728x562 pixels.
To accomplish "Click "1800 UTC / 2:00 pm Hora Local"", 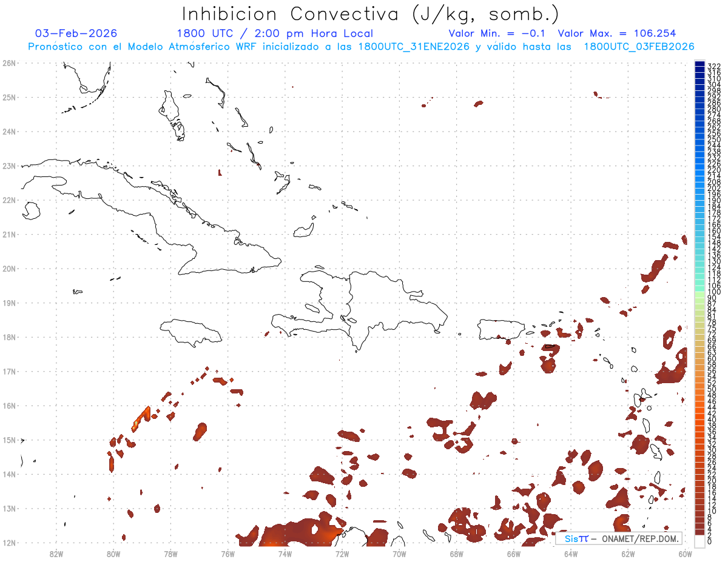I will pyautogui.click(x=275, y=33).
